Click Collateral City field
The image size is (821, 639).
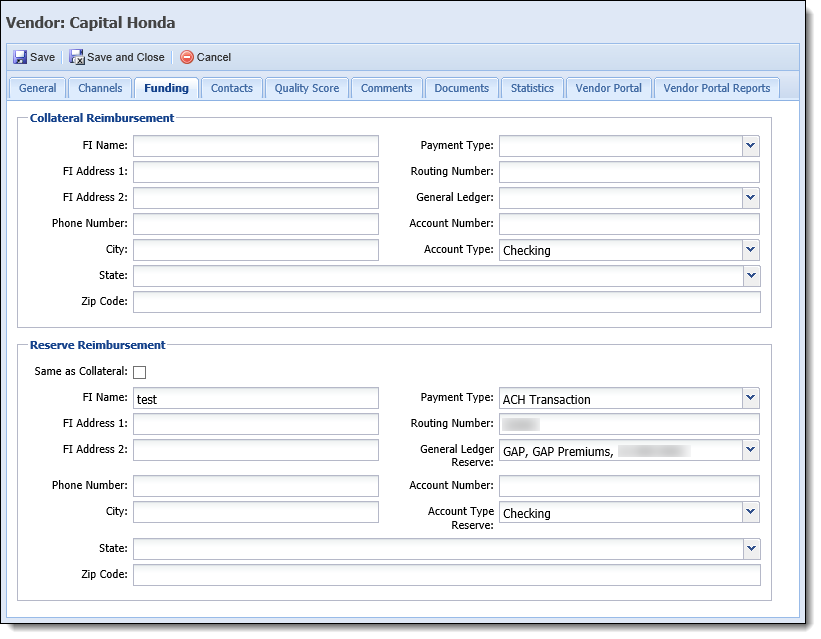[256, 250]
